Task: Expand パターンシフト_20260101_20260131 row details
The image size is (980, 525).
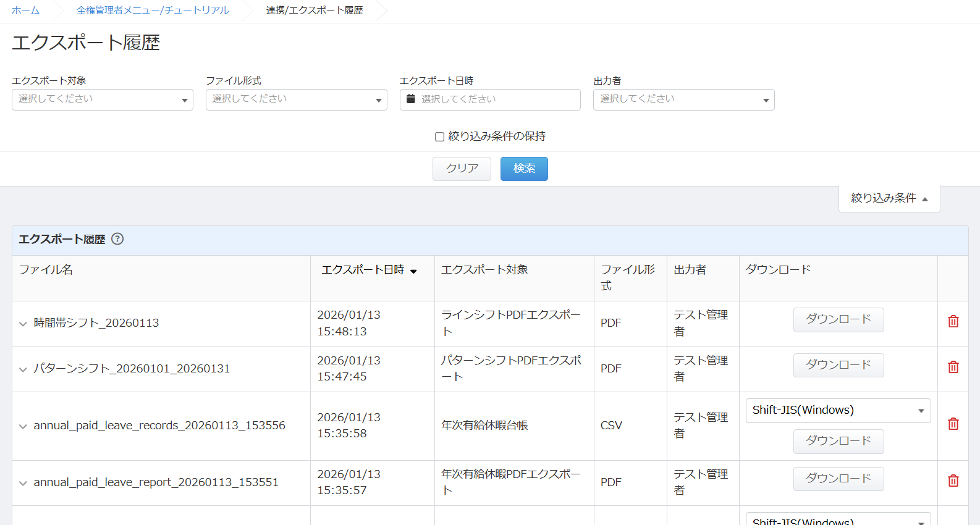Action: [23, 369]
